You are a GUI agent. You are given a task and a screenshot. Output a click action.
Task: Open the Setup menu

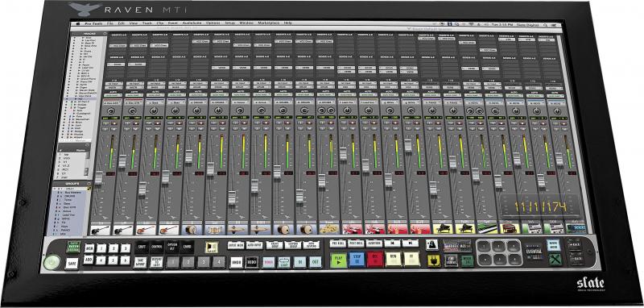point(230,24)
